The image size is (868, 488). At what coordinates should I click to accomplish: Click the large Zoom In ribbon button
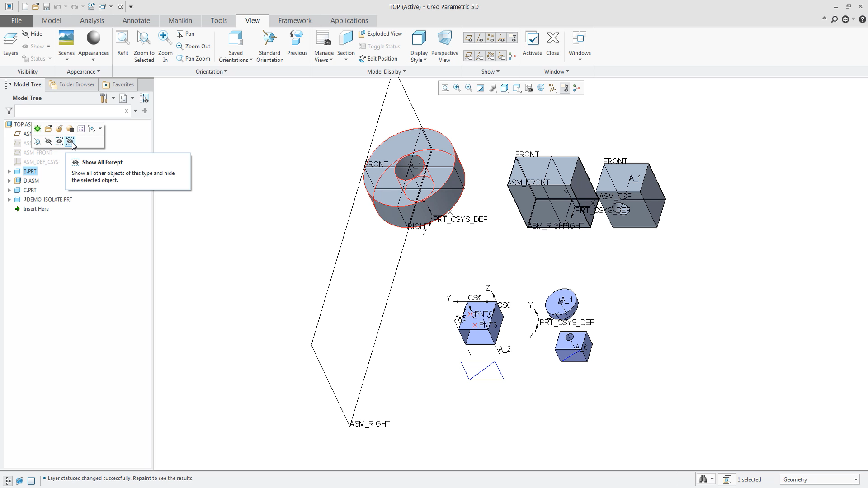(x=165, y=47)
